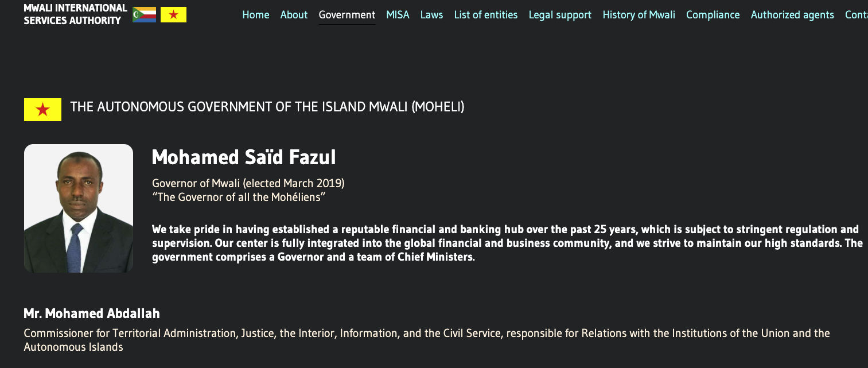Click the portrait photo of Mohamed Saïd Fazul
Screen dimensions: 868x368
pyautogui.click(x=78, y=208)
